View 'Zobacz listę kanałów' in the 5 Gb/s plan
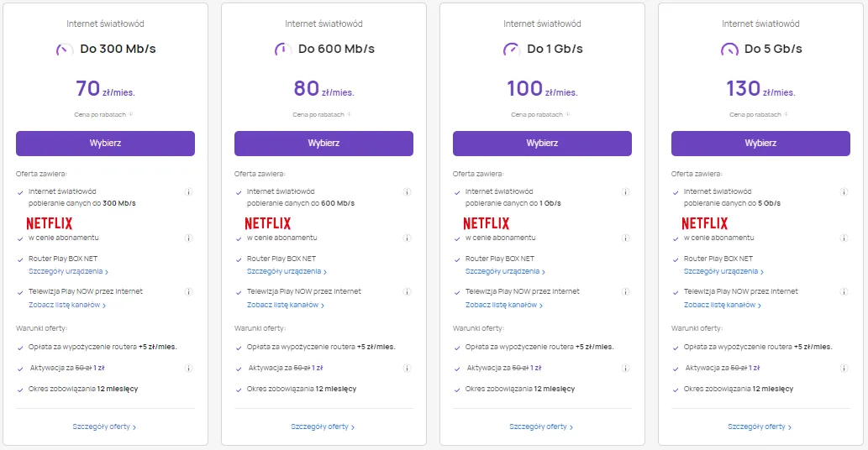868x450 pixels. click(x=723, y=306)
